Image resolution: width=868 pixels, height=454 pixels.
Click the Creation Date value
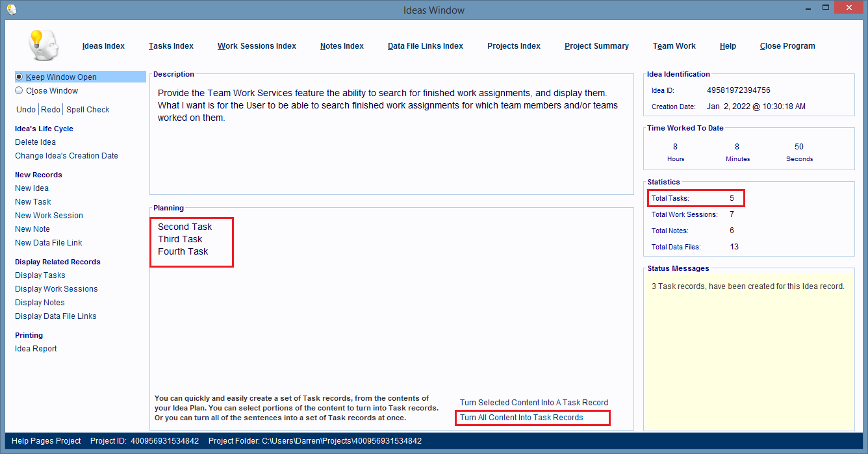pyautogui.click(x=756, y=107)
